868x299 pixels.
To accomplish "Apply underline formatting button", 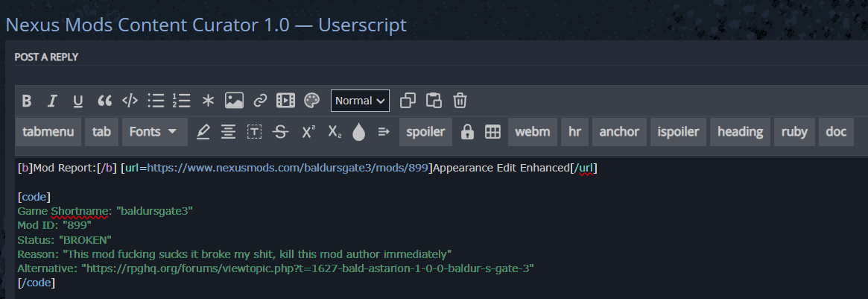I will [78, 101].
